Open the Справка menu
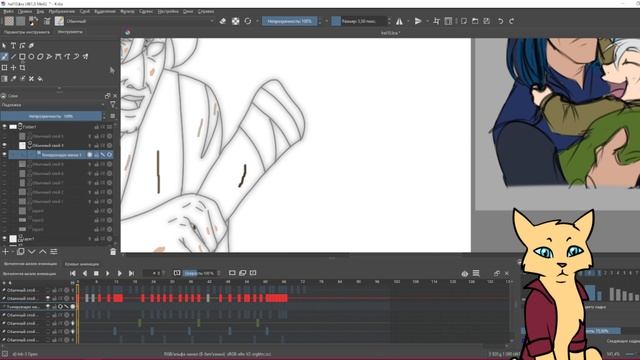 [x=206, y=11]
